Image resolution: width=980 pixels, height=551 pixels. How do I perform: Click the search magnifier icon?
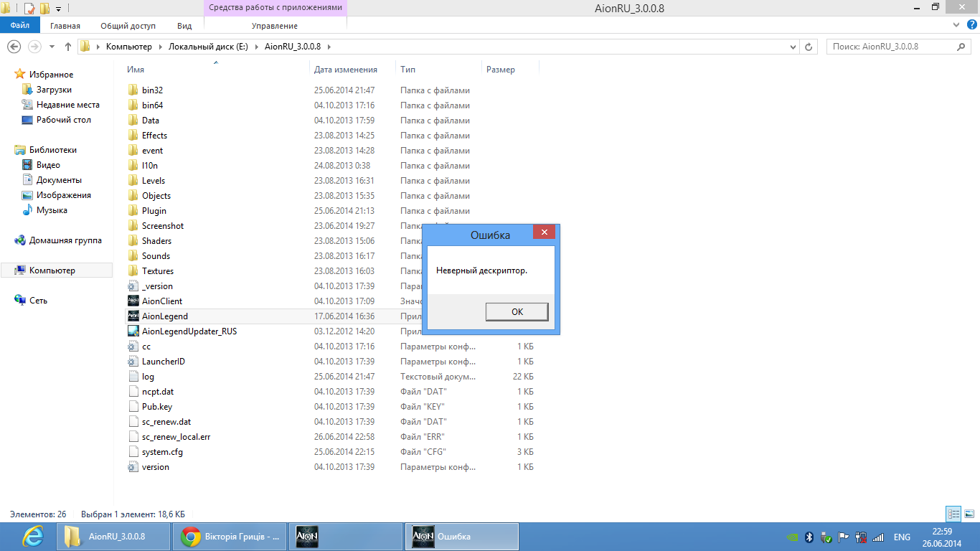[962, 47]
